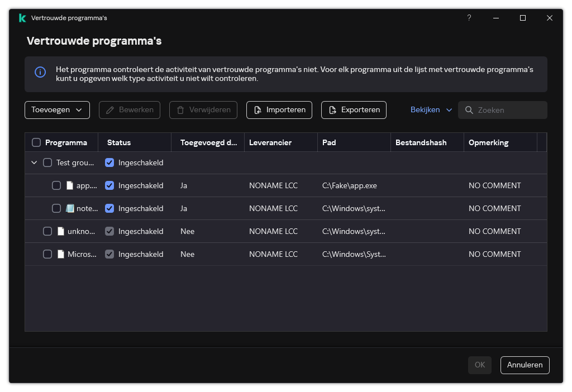Click the export icon on the Exporteren button

[333, 109]
